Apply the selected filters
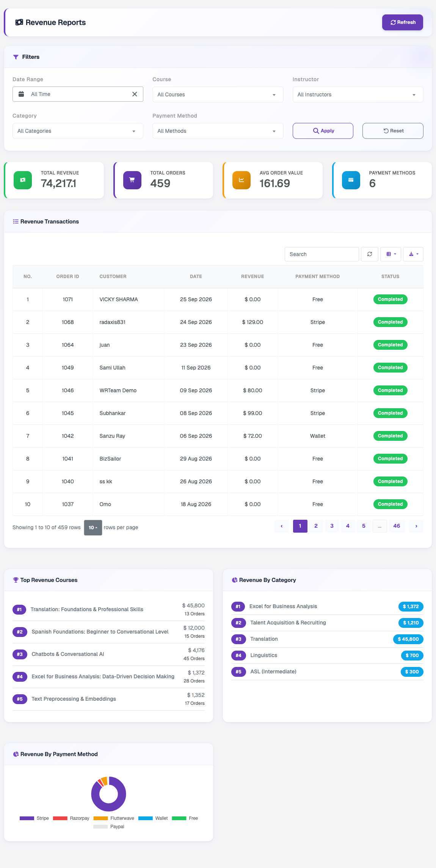This screenshot has height=868, width=436. tap(323, 131)
